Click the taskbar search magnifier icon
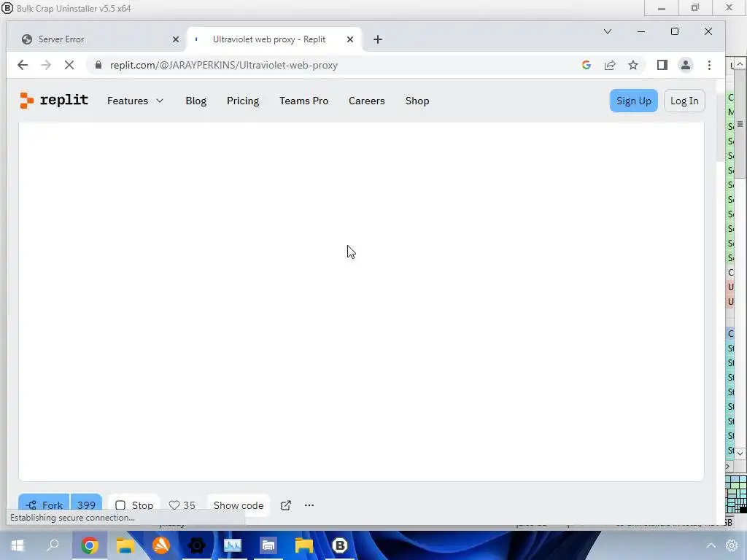 (53, 545)
